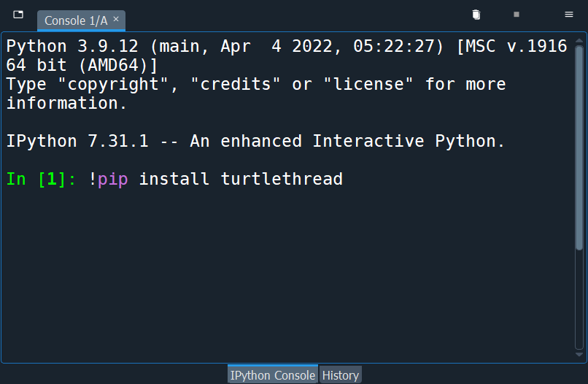
Task: Switch to the IPython Console pane tab
Action: pos(273,375)
